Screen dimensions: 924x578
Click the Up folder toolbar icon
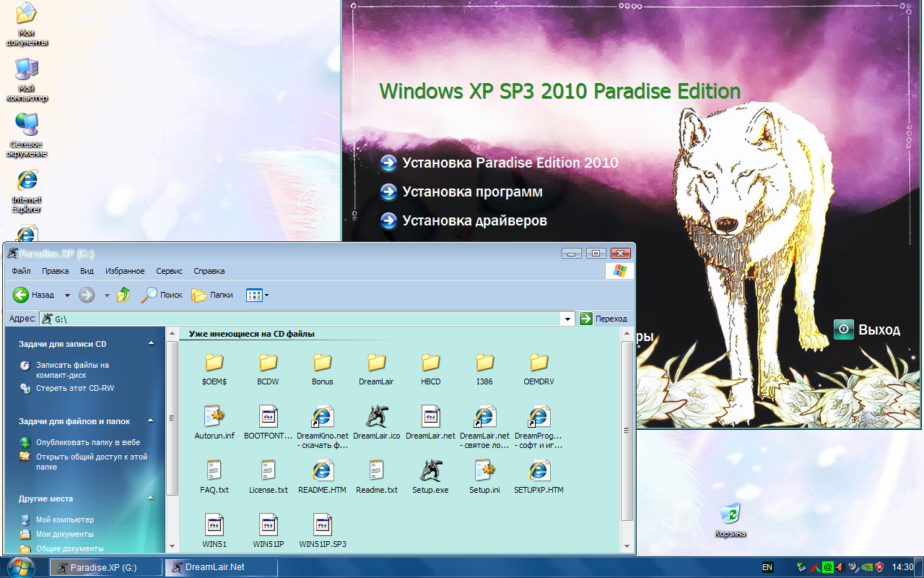click(x=123, y=295)
